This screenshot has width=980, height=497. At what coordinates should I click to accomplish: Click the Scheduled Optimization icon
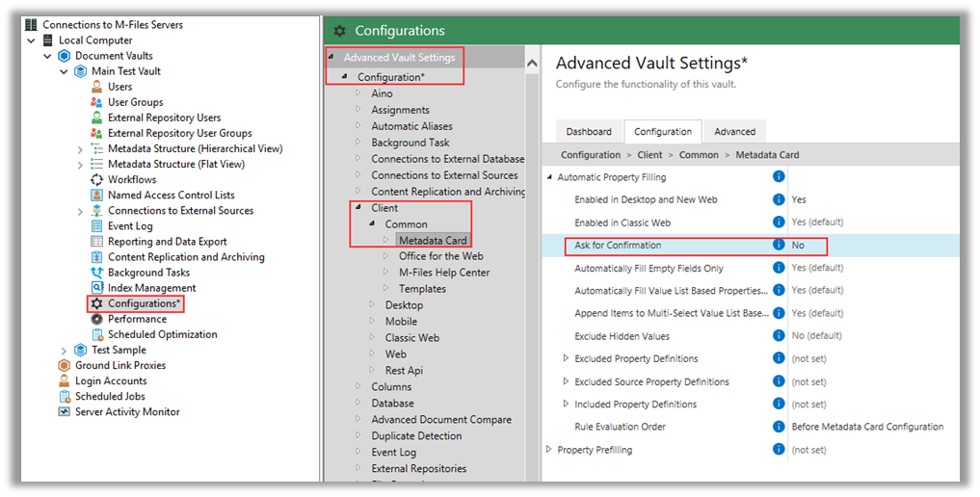click(x=97, y=334)
